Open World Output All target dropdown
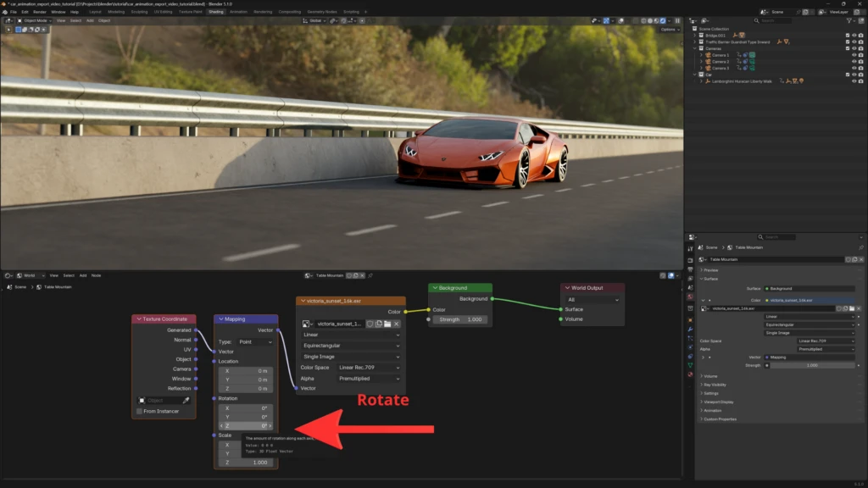This screenshot has height=488, width=868. coord(593,300)
